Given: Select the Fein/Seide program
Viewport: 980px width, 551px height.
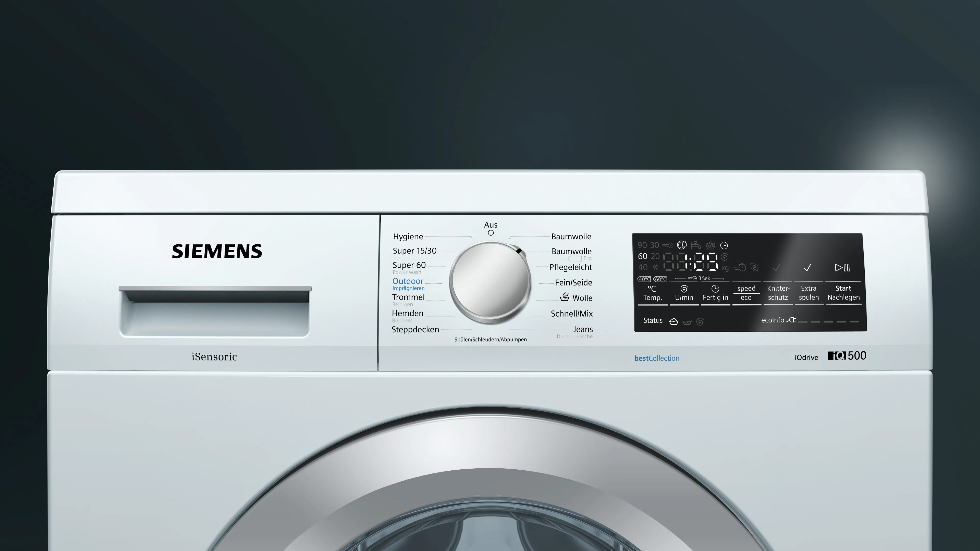Looking at the screenshot, I should (x=574, y=283).
